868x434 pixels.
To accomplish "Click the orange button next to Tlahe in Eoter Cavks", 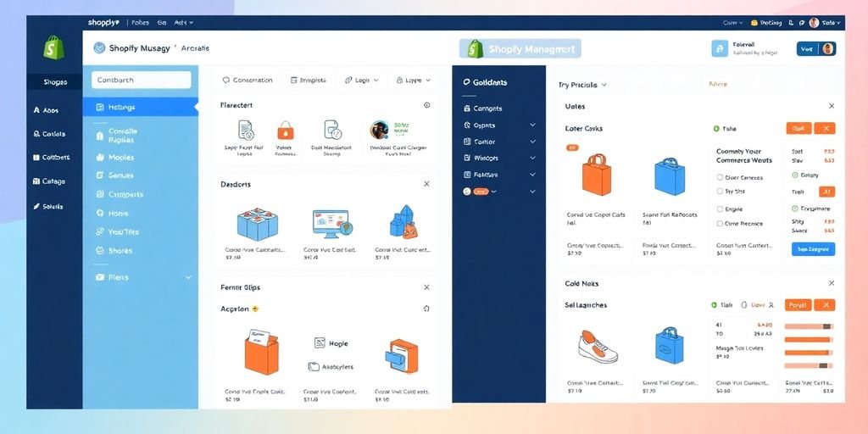I will point(798,129).
